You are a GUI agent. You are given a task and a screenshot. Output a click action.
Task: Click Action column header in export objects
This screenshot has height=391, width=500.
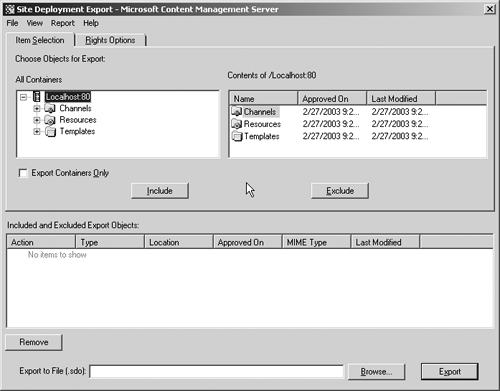click(x=41, y=242)
